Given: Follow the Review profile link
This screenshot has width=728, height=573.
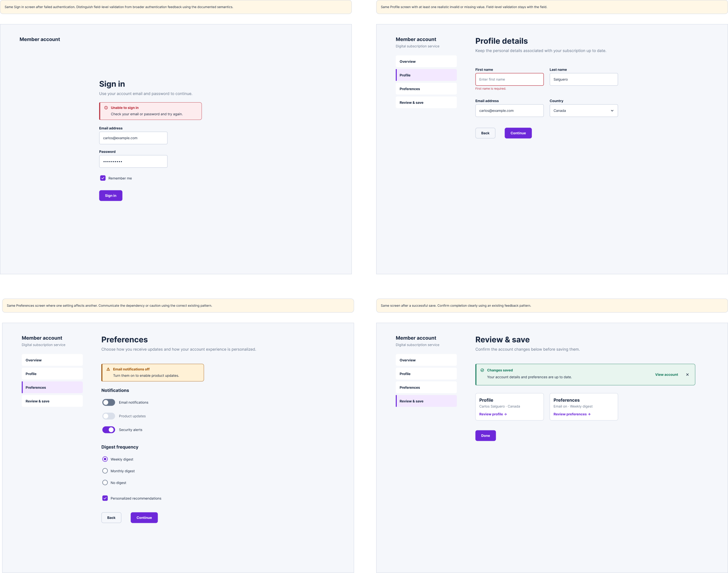Looking at the screenshot, I should (493, 414).
